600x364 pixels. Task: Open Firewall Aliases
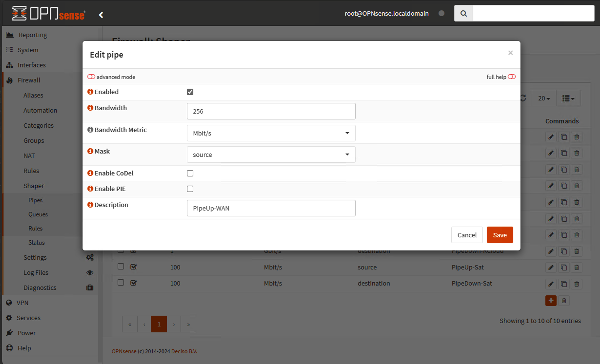coord(33,95)
